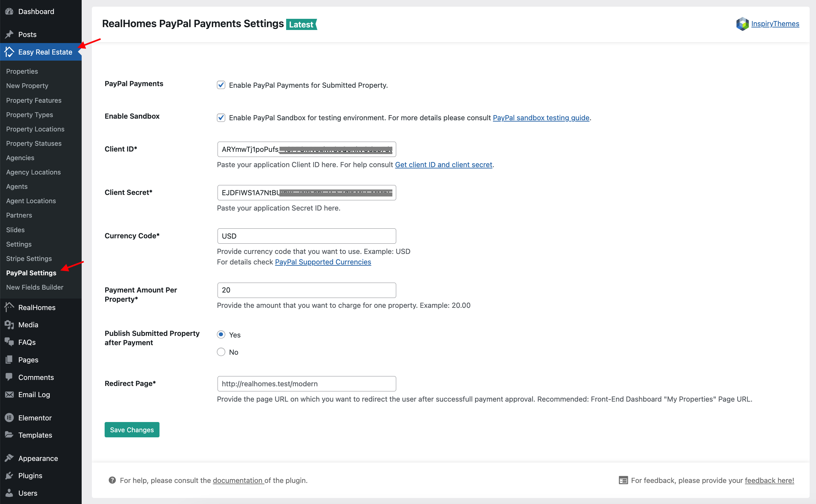Open Slides submenu item
Image resolution: width=816 pixels, height=504 pixels.
[15, 230]
